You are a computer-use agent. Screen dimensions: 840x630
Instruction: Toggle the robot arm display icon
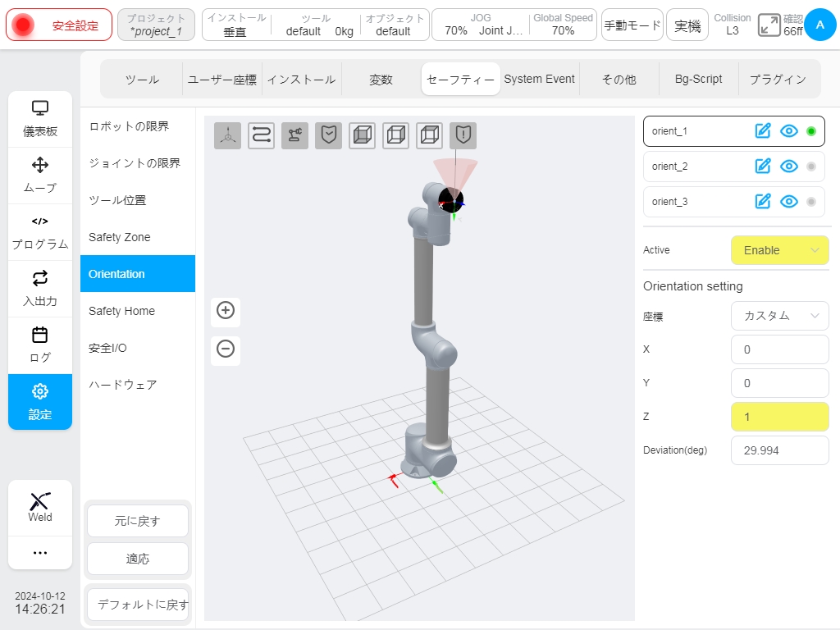(x=294, y=135)
